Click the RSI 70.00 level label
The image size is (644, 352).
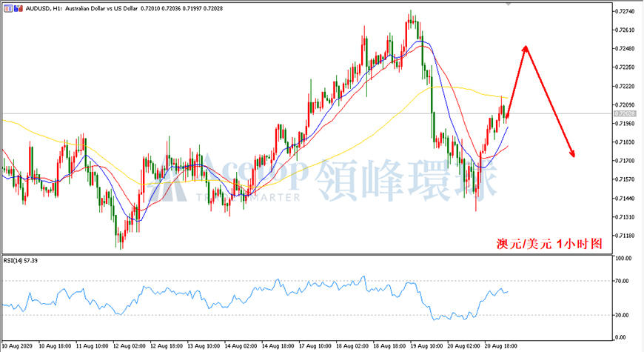(x=622, y=281)
